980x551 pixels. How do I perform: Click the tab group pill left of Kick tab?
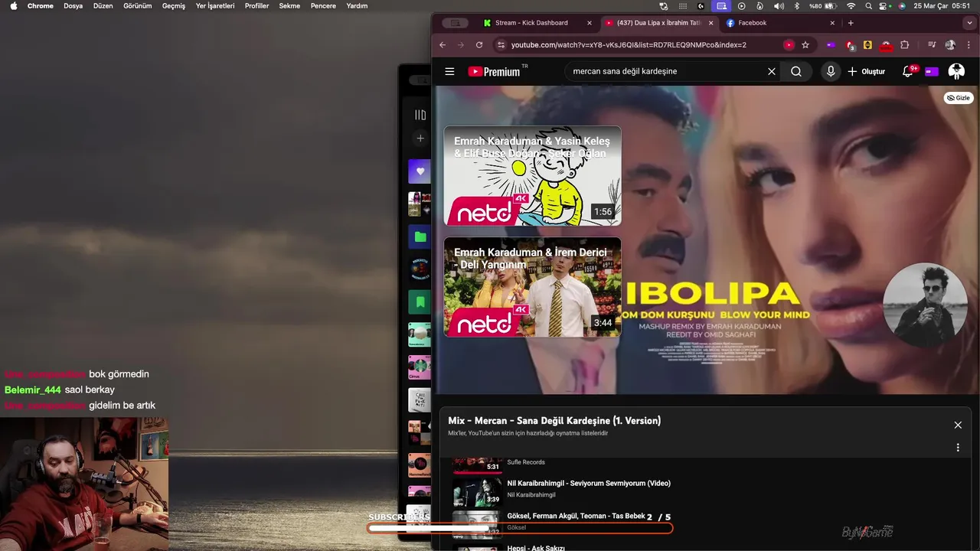(456, 23)
